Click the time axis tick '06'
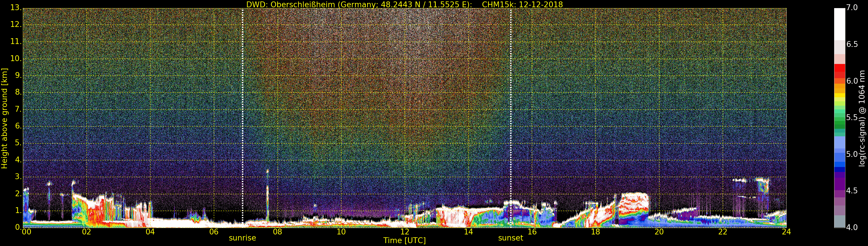Image resolution: width=868 pixels, height=246 pixels. pyautogui.click(x=214, y=232)
